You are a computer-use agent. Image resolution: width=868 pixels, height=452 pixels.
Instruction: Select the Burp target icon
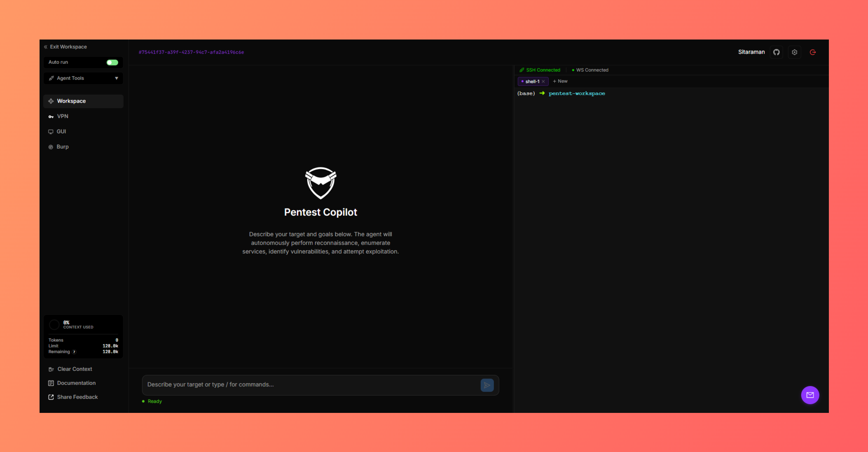coord(50,147)
